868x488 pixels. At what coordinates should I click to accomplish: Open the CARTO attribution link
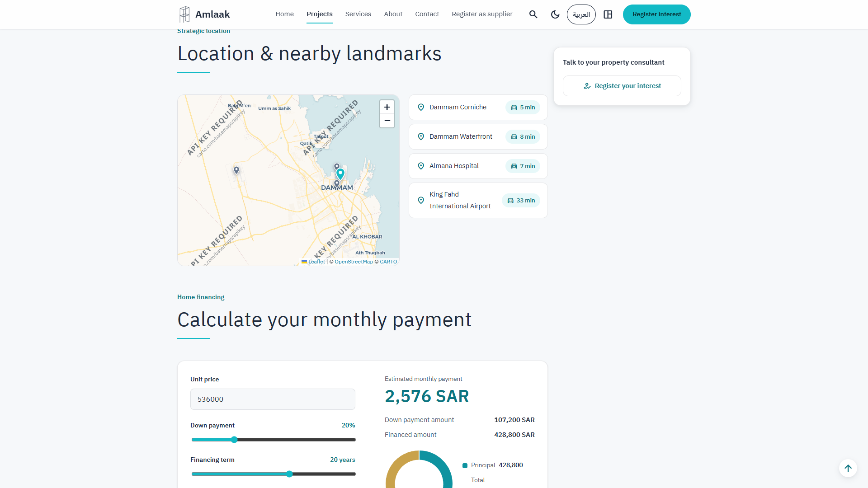[x=388, y=262]
